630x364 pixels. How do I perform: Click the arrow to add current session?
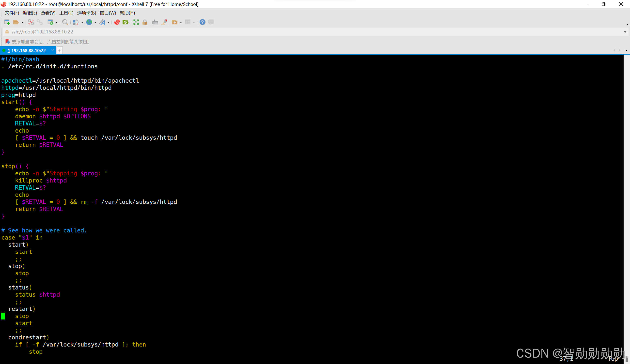point(7,42)
